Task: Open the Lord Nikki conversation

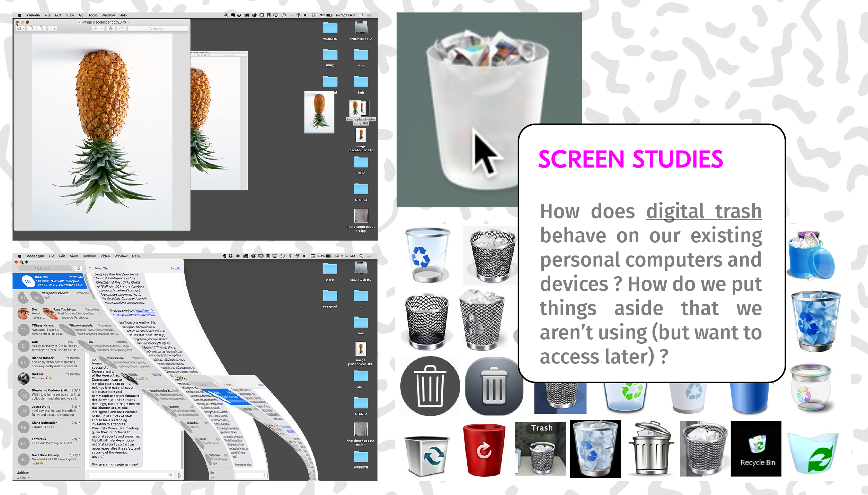Action: coord(48,443)
